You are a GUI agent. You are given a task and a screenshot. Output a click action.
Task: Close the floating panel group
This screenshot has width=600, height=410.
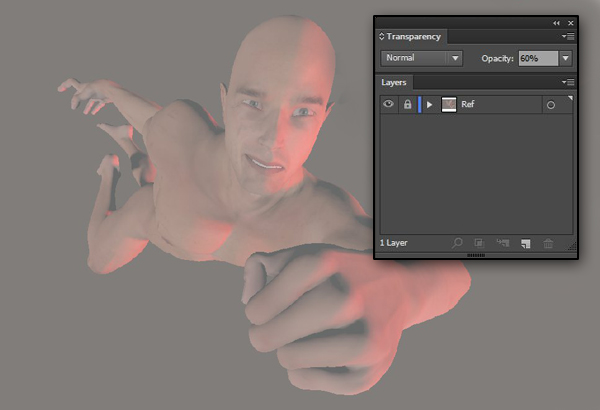(x=571, y=23)
